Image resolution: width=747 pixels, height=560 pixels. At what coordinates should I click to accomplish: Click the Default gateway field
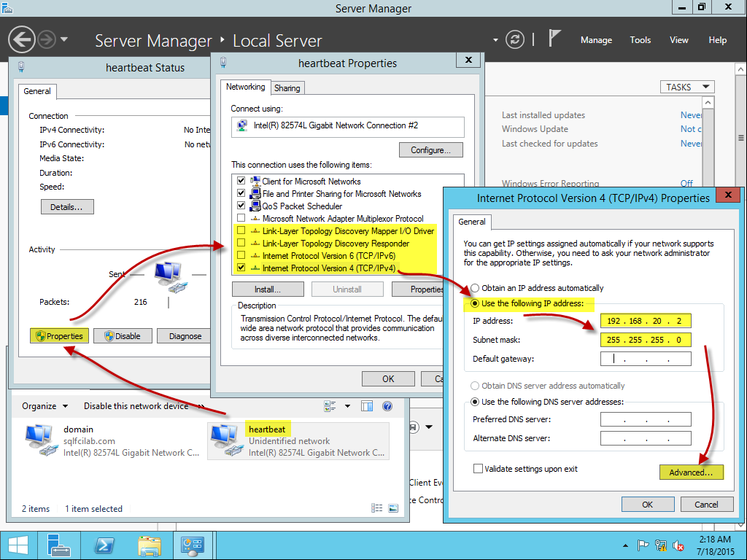click(x=646, y=359)
